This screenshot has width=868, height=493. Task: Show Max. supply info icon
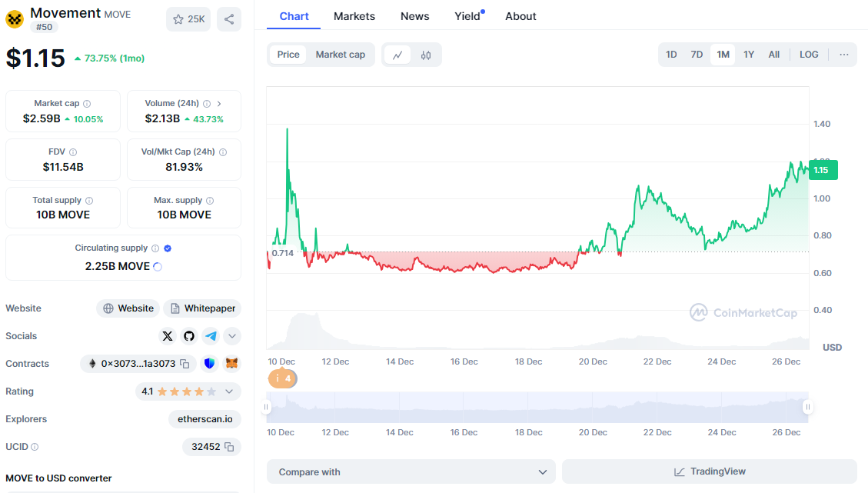tap(210, 201)
